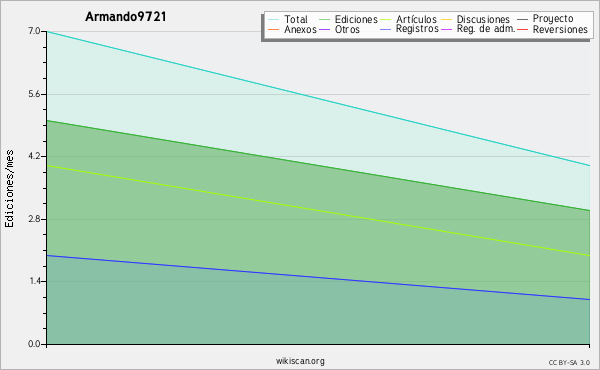
Task: Click the Artículos legend label
Action: 416,19
